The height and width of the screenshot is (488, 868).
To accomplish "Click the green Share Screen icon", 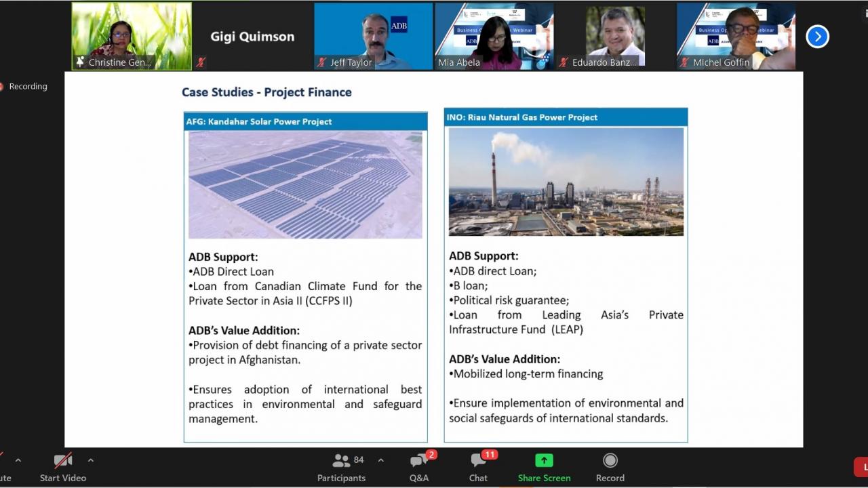I will click(544, 460).
